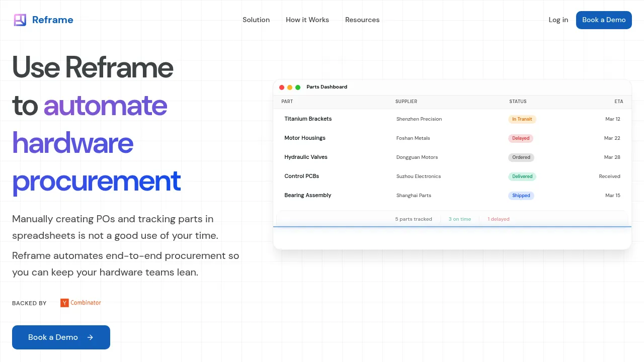
Task: Select the Motor Housings part
Action: click(x=305, y=138)
